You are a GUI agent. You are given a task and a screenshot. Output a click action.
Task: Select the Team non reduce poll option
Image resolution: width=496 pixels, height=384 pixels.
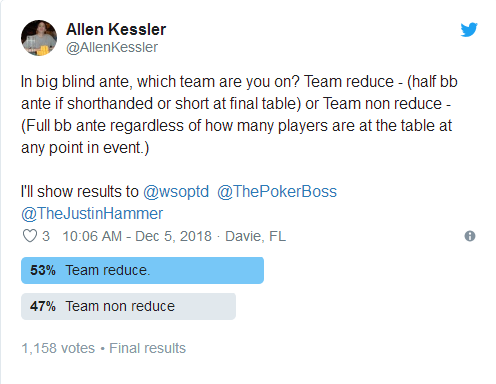pos(128,306)
